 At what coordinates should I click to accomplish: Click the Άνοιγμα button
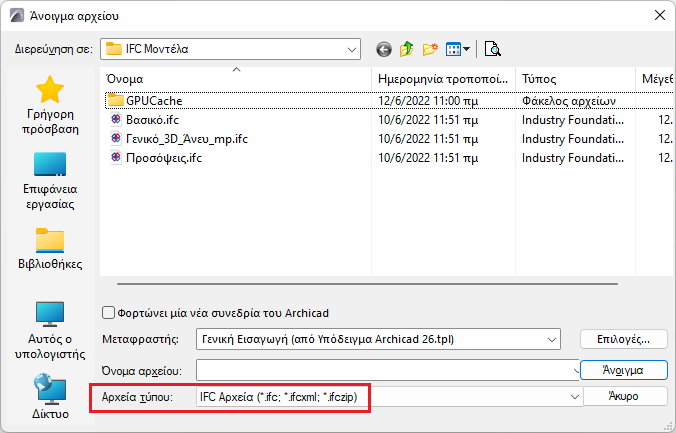[x=623, y=370]
